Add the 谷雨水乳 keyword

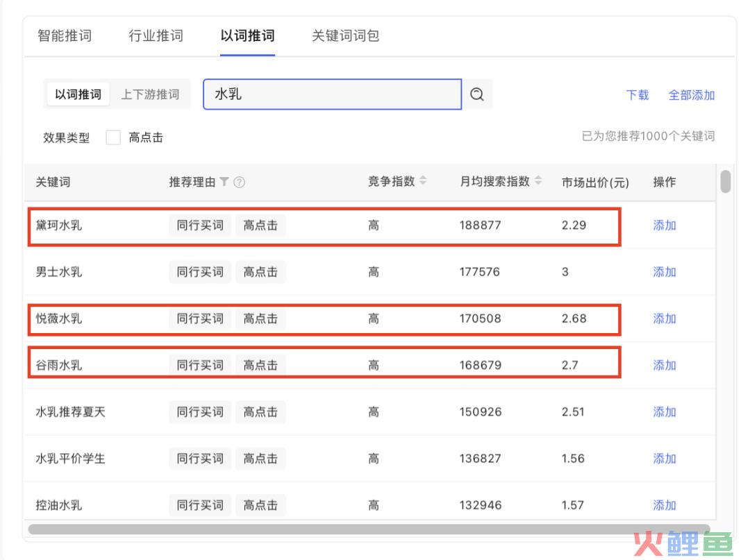[x=665, y=365]
